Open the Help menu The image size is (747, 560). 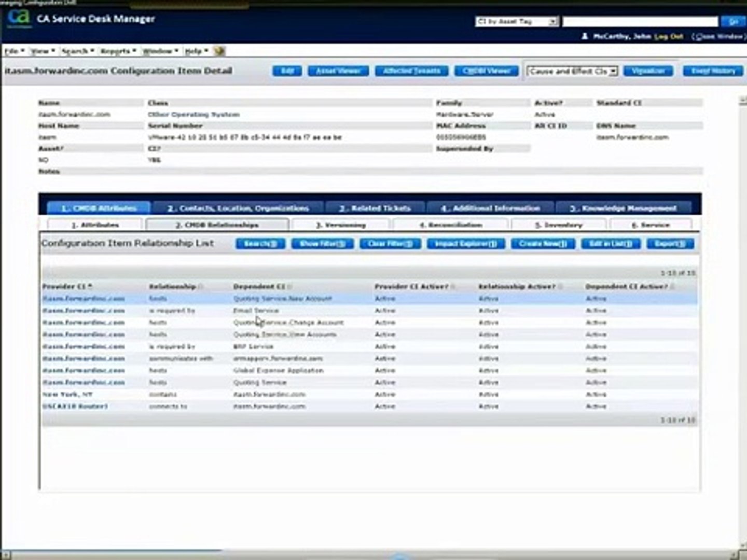pos(196,51)
